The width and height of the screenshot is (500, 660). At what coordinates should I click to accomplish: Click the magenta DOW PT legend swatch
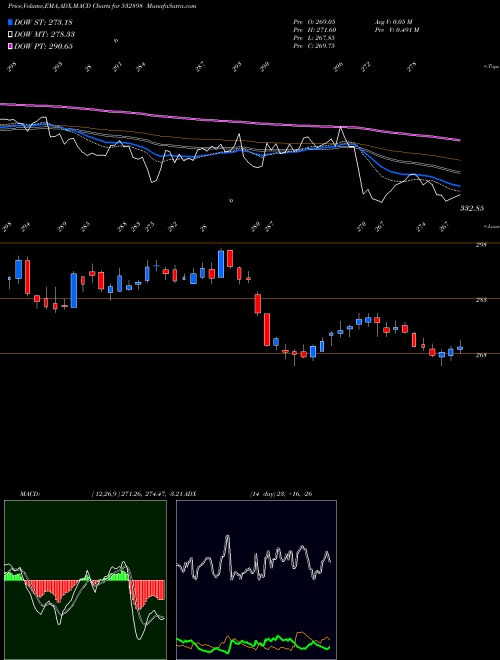pyautogui.click(x=10, y=46)
